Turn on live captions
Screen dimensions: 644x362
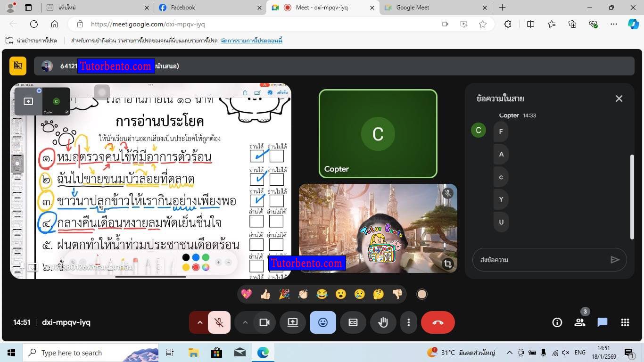click(x=353, y=322)
